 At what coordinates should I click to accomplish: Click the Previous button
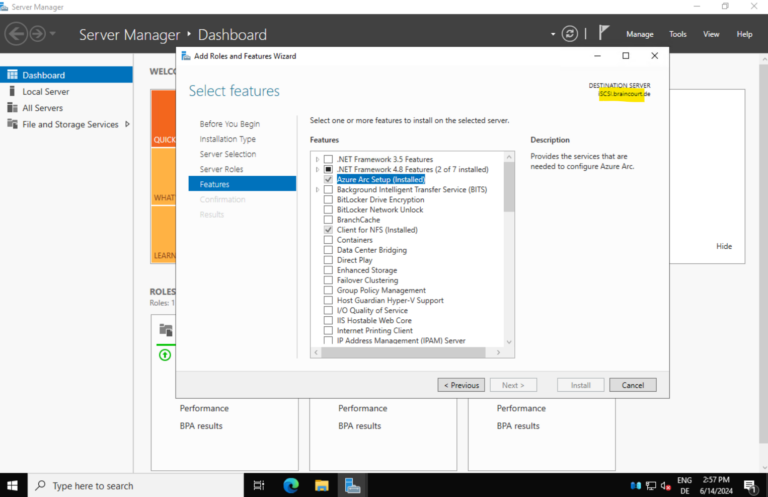(x=460, y=385)
